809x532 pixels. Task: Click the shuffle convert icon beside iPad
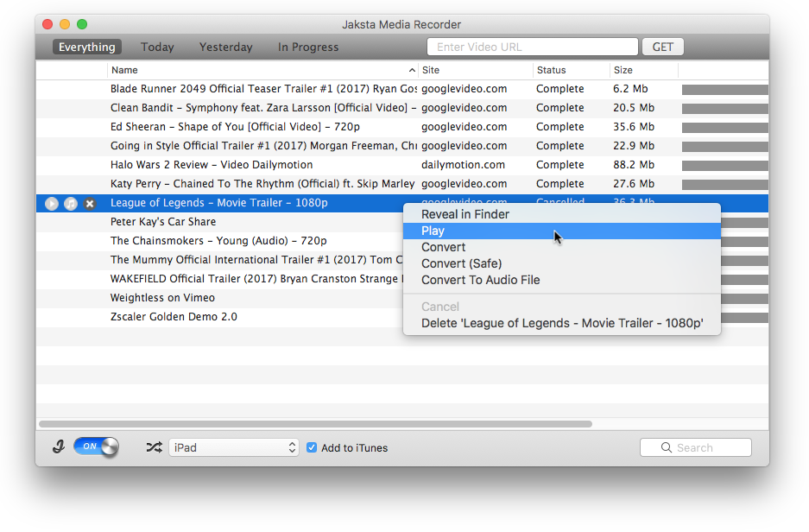click(x=154, y=447)
